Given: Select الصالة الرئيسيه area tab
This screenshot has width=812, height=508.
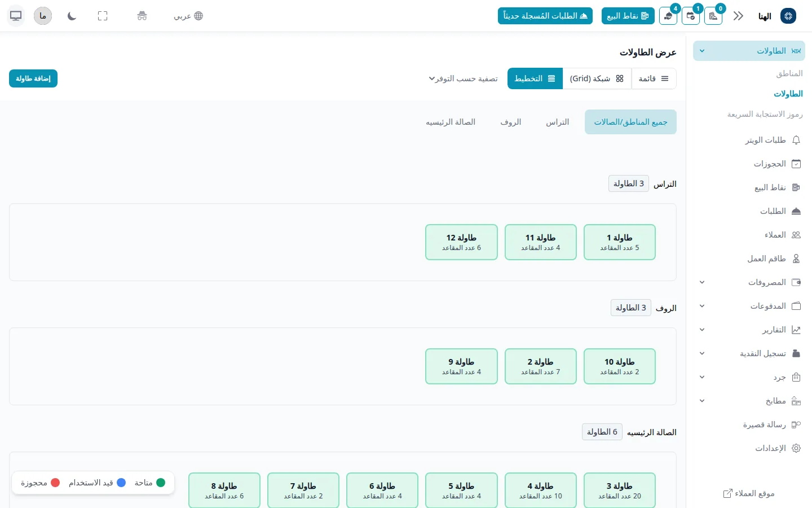Looking at the screenshot, I should [x=451, y=122].
